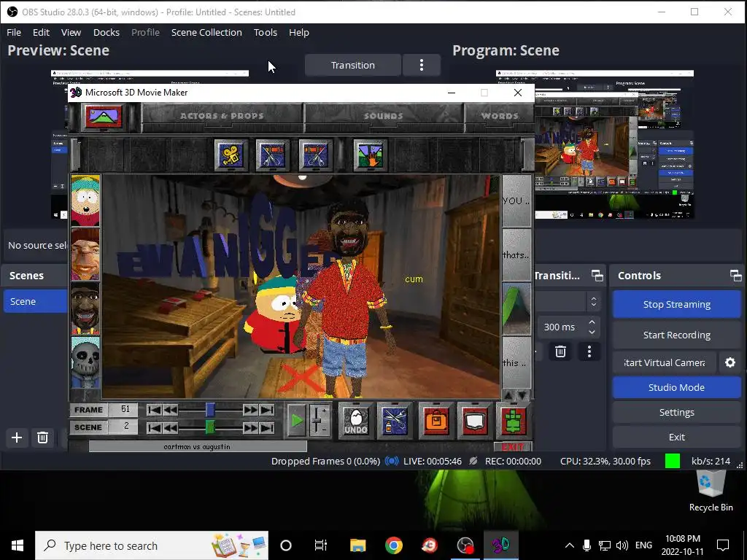Open the Tools menu
747x560 pixels.
(x=266, y=32)
